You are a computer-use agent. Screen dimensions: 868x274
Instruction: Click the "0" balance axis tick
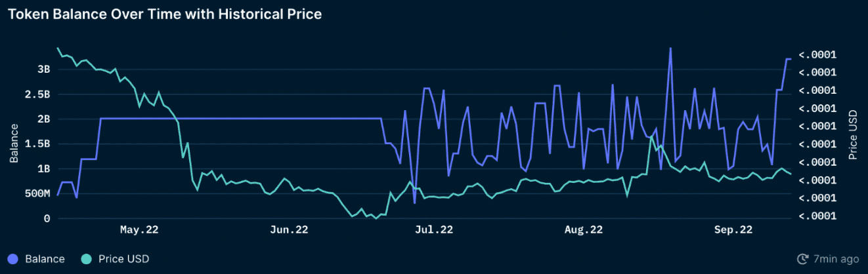(47, 219)
